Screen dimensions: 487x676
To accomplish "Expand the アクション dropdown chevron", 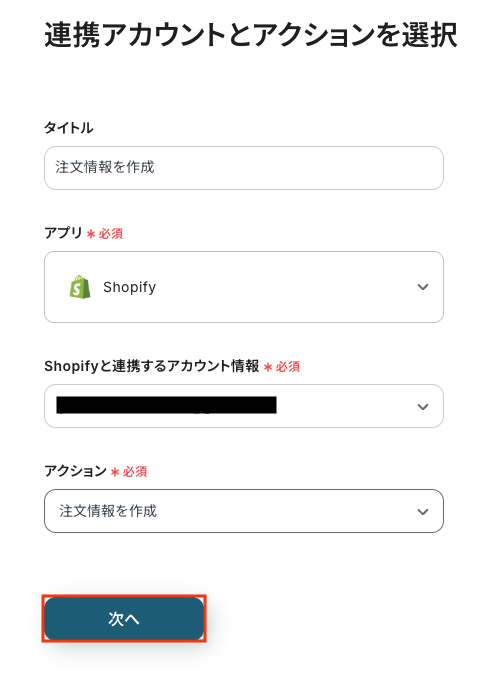I will pos(423,512).
